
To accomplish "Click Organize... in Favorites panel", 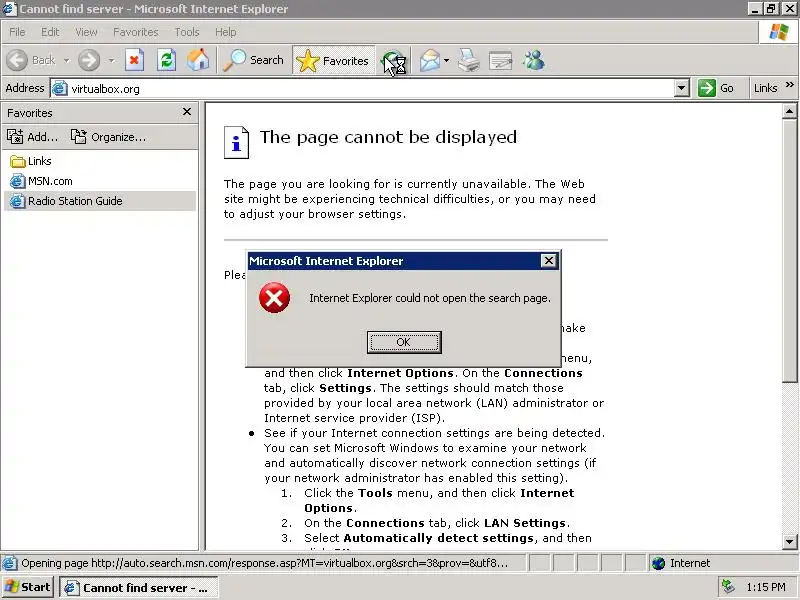I will [108, 137].
